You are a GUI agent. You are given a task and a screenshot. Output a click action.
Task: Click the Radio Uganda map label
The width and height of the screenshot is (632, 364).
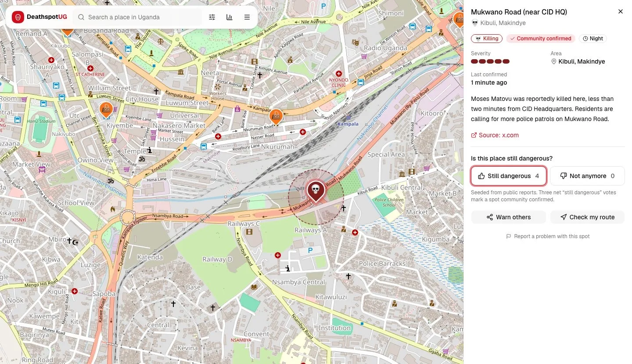385,48
